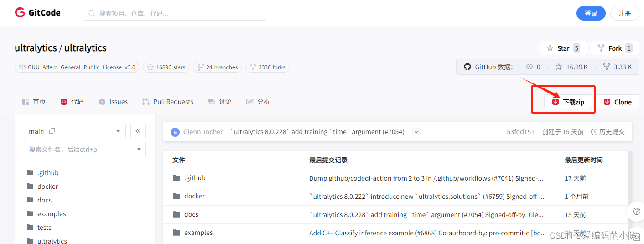Click the GitHub octocat icon
Image resolution: width=644 pixels, height=244 pixels.
point(467,67)
